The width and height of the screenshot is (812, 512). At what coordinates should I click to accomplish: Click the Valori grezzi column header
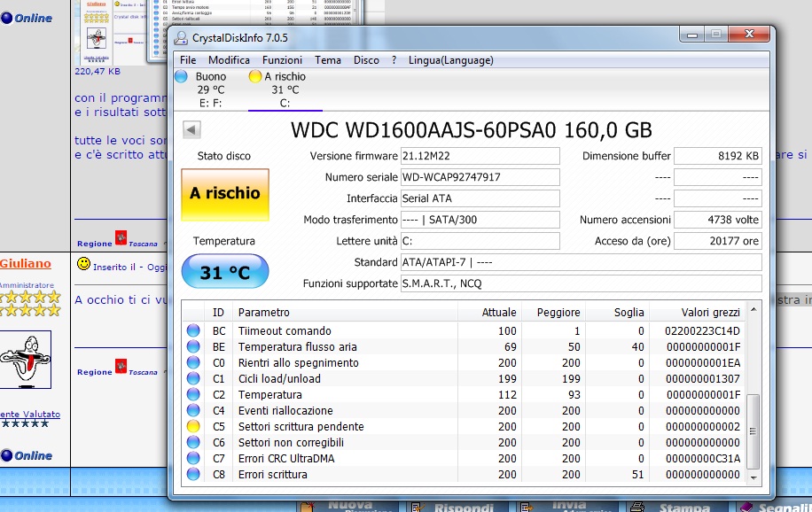pos(697,312)
